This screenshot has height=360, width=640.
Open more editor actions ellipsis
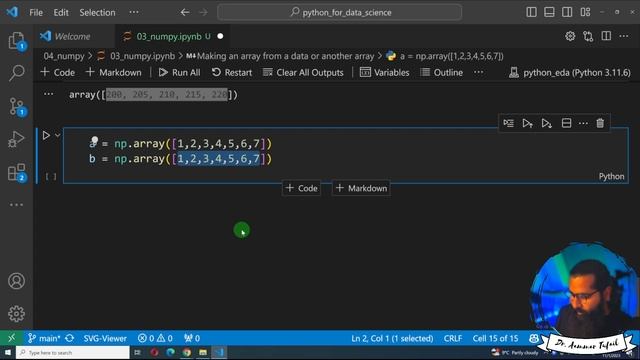[624, 36]
